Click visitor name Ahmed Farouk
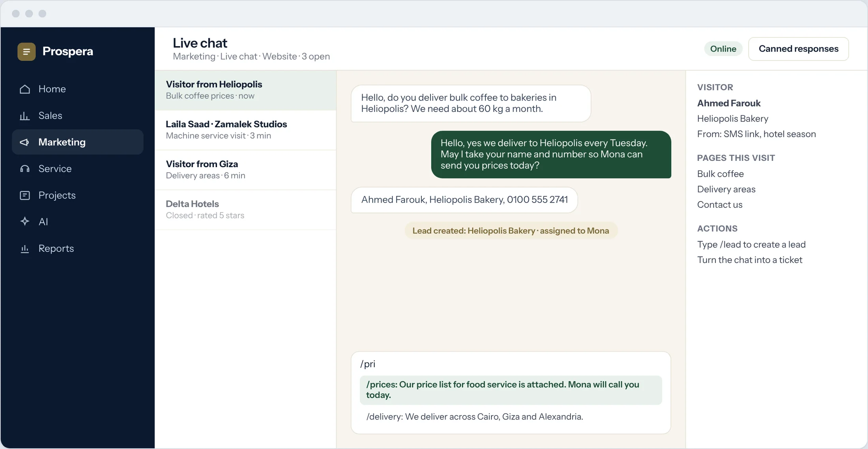Viewport: 868px width, 449px height. click(x=729, y=103)
